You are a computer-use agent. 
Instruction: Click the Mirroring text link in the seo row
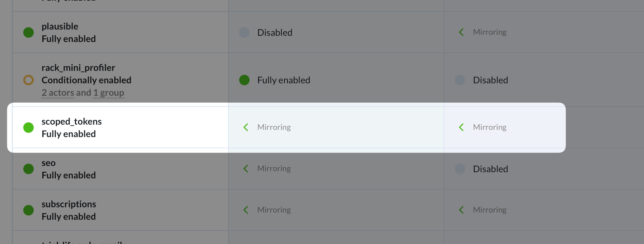tap(274, 168)
